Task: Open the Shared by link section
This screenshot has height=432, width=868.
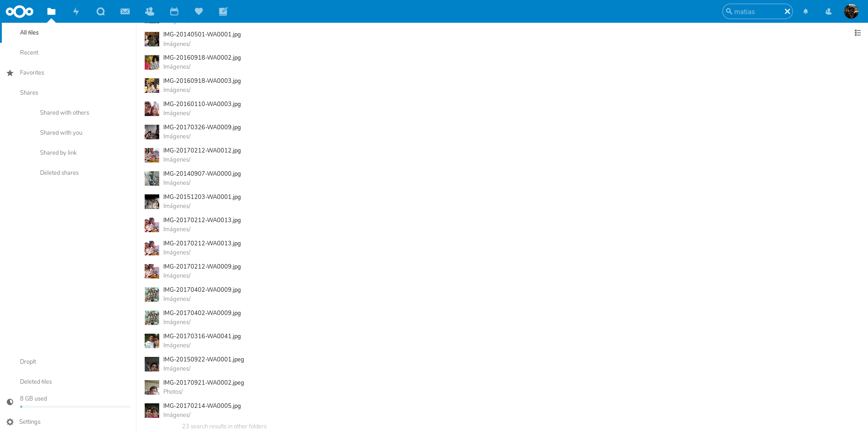Action: (x=58, y=152)
